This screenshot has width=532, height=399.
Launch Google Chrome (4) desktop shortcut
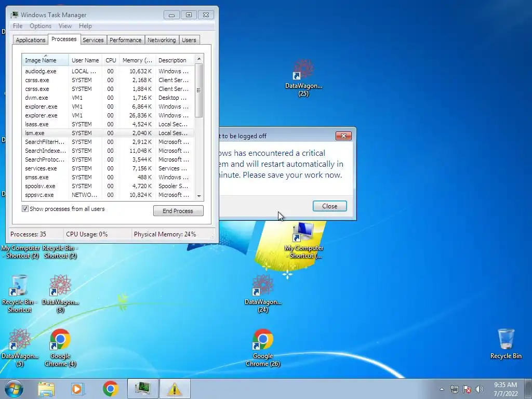pyautogui.click(x=60, y=348)
